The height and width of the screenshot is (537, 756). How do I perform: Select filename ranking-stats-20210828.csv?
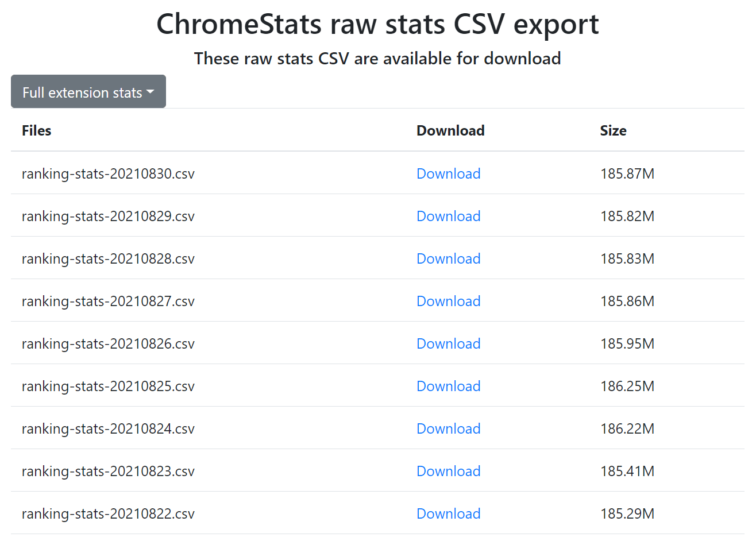point(108,258)
